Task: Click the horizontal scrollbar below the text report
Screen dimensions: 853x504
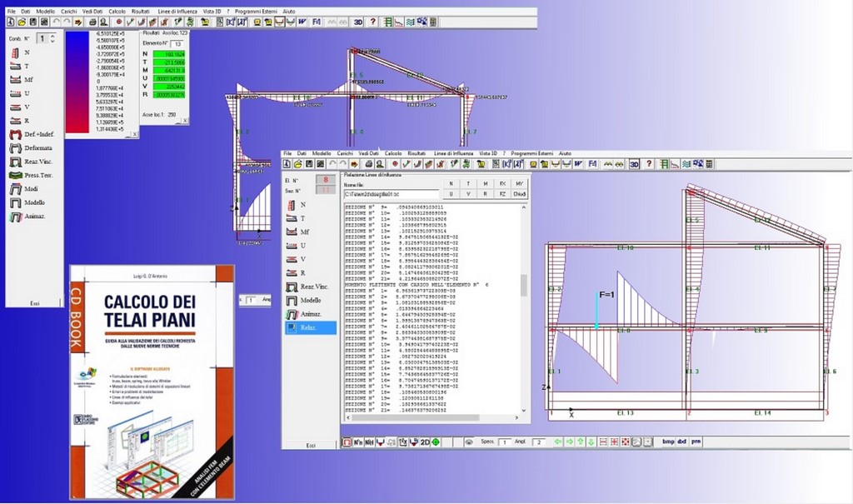Action: (432, 417)
